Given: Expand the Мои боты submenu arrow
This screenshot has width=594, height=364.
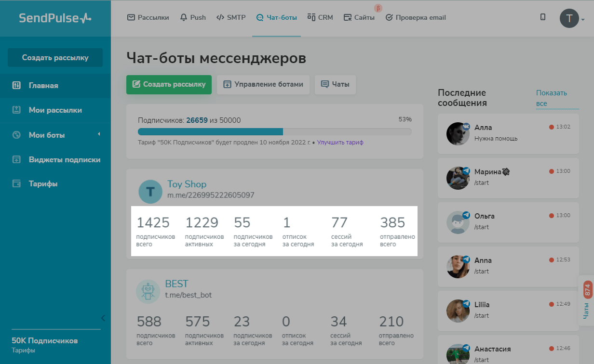Looking at the screenshot, I should tap(99, 134).
